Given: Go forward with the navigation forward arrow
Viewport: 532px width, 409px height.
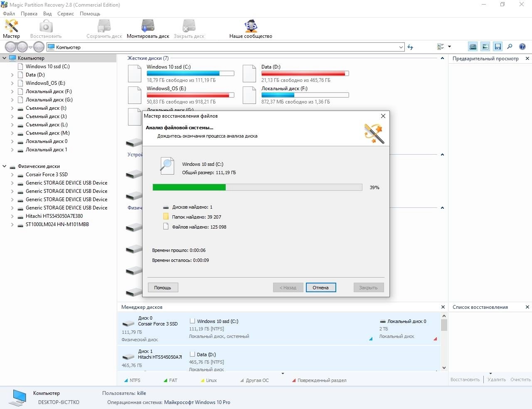Looking at the screenshot, I should [x=22, y=47].
